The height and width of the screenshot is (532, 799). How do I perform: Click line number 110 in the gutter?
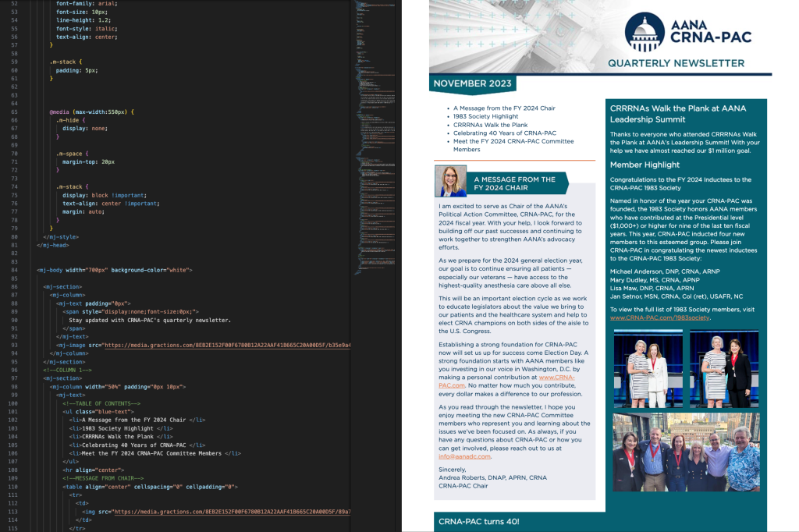click(x=12, y=487)
